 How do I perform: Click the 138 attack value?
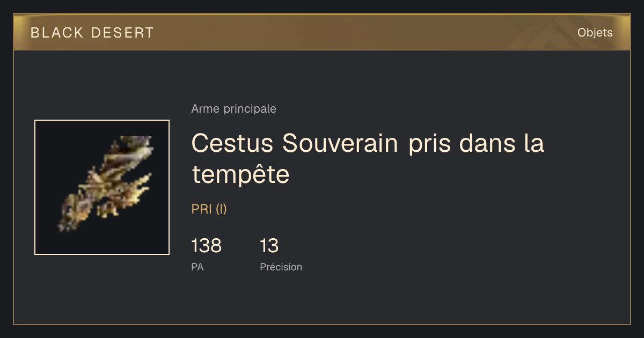coord(206,246)
